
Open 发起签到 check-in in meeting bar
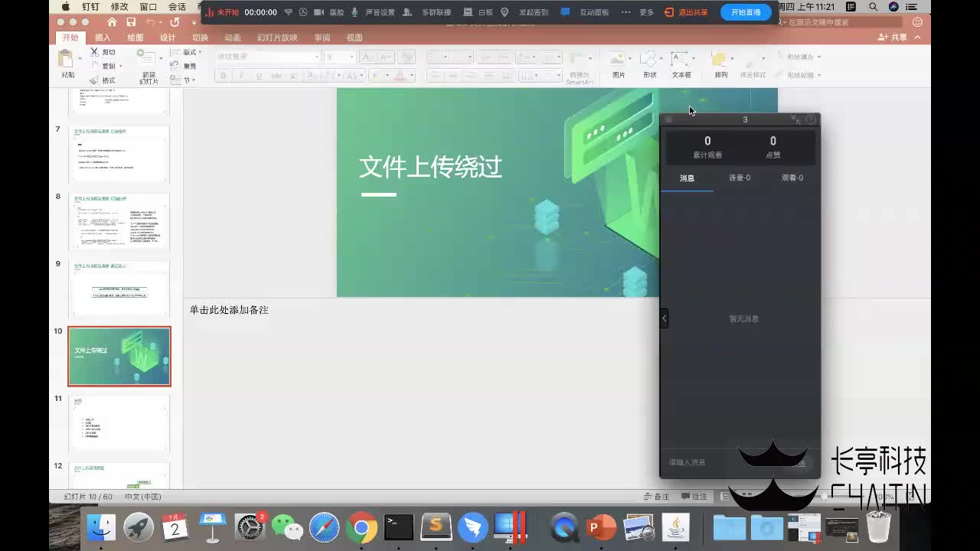(525, 12)
